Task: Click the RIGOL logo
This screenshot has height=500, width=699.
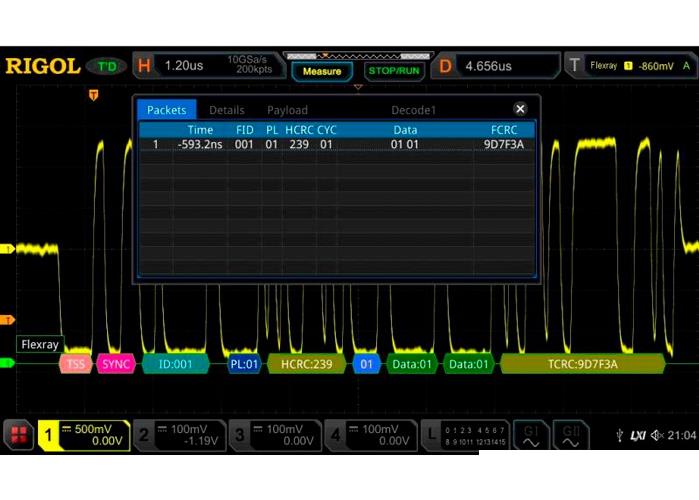Action: coord(42,66)
